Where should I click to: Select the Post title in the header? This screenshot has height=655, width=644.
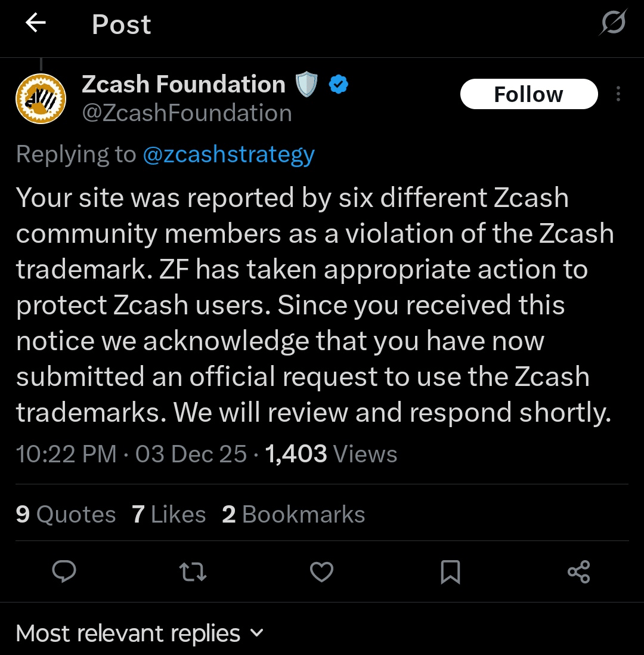[121, 24]
